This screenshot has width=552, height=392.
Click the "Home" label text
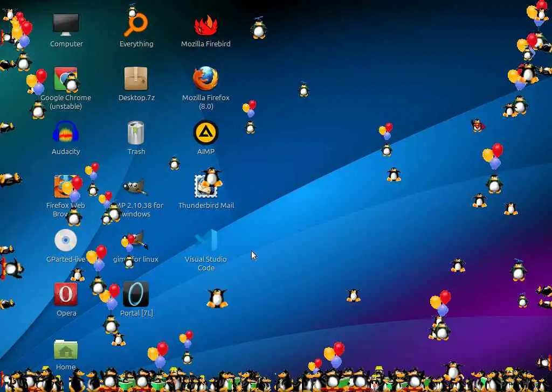coord(66,367)
